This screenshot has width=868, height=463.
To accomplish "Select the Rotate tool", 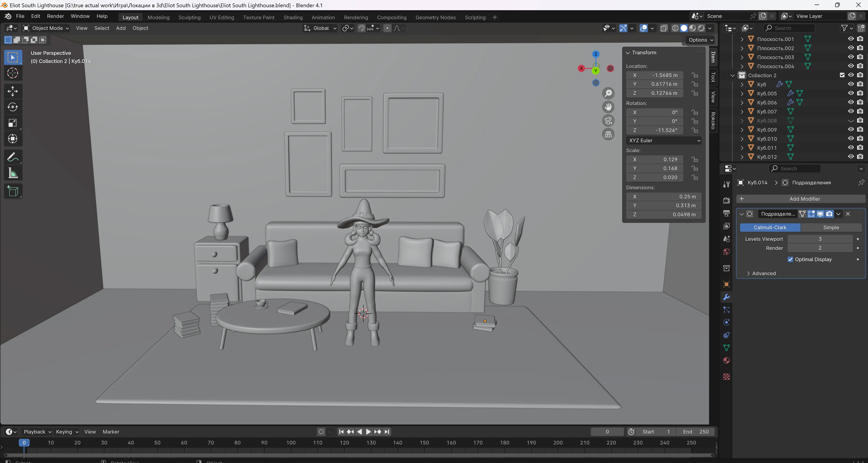I will pyautogui.click(x=13, y=107).
